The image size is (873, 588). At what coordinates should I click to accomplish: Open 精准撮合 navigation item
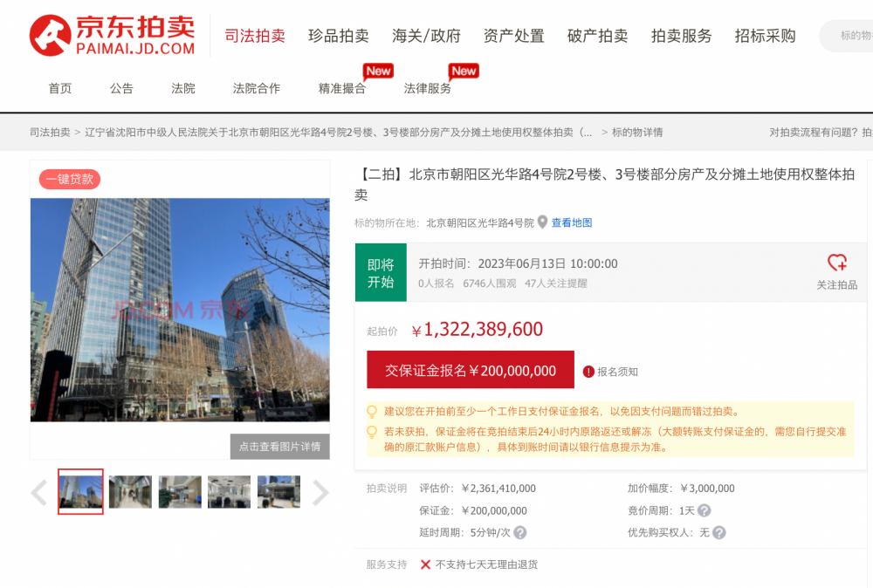342,88
